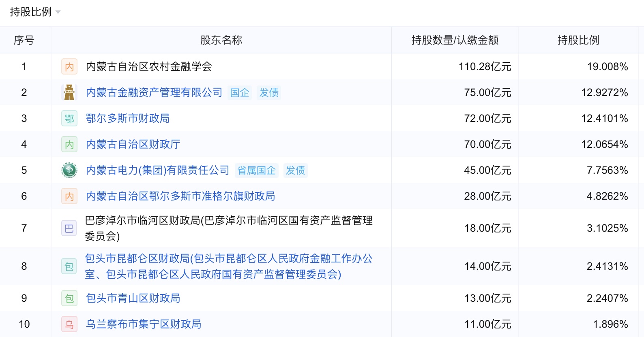Click logo of 内蒙古金融资产管理有限公司

(x=69, y=92)
